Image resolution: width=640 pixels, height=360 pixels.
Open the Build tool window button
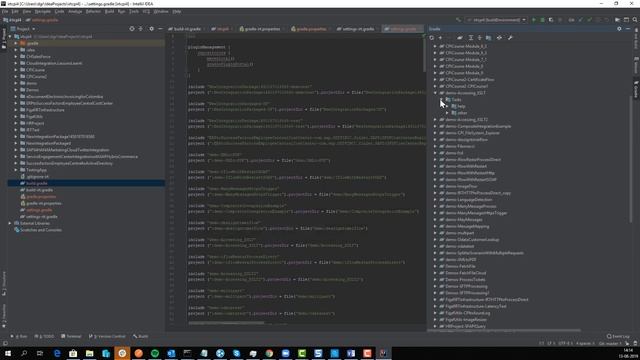coord(140,336)
